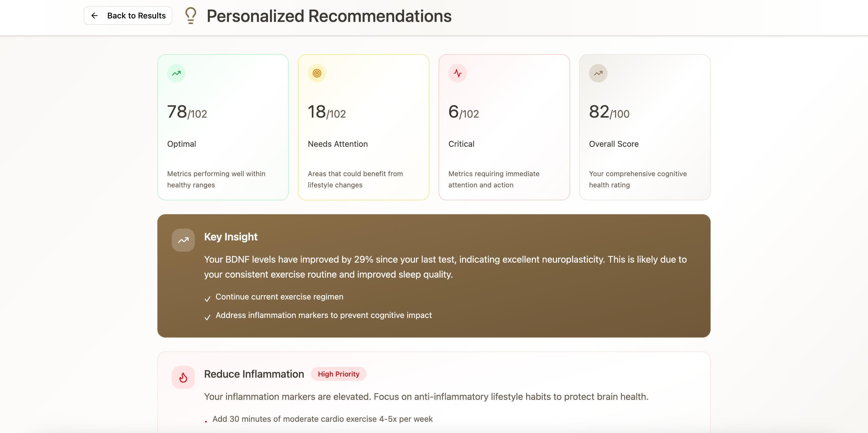Click the yellow target icon on Needs Attention card
Viewport: 868px width, 433px height.
coord(316,73)
